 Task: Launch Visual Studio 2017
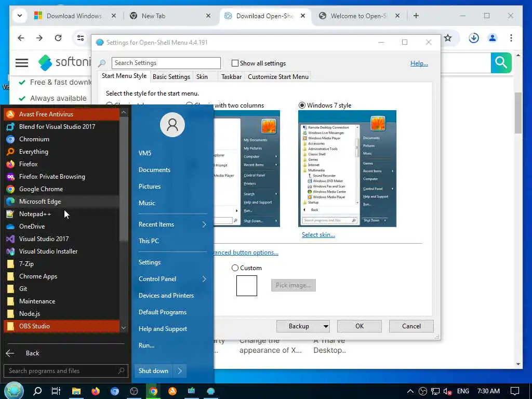(61, 239)
